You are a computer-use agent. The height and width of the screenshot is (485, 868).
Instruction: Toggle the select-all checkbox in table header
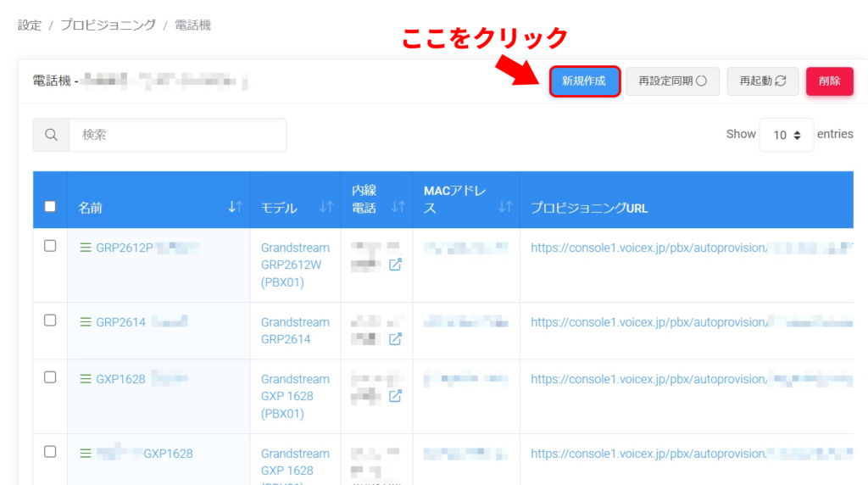(x=50, y=206)
